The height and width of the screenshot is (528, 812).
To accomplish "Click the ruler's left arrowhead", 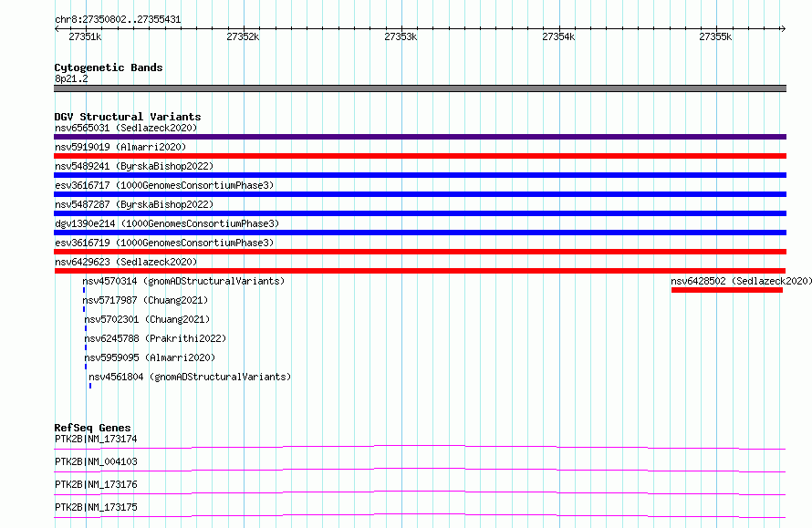I will [57, 29].
